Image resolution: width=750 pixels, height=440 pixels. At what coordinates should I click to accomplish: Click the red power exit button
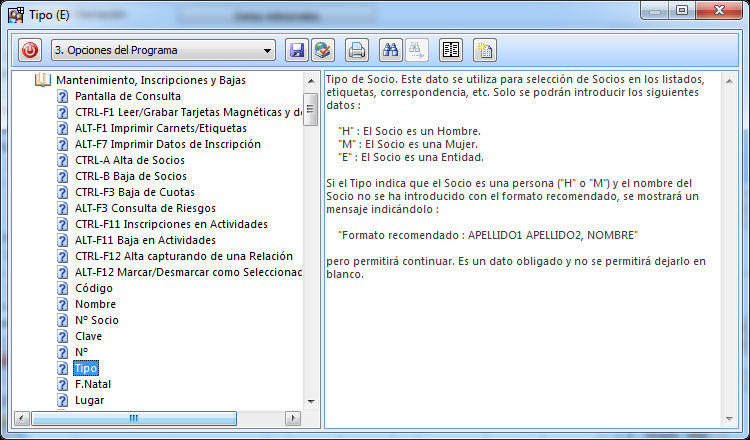pyautogui.click(x=29, y=49)
